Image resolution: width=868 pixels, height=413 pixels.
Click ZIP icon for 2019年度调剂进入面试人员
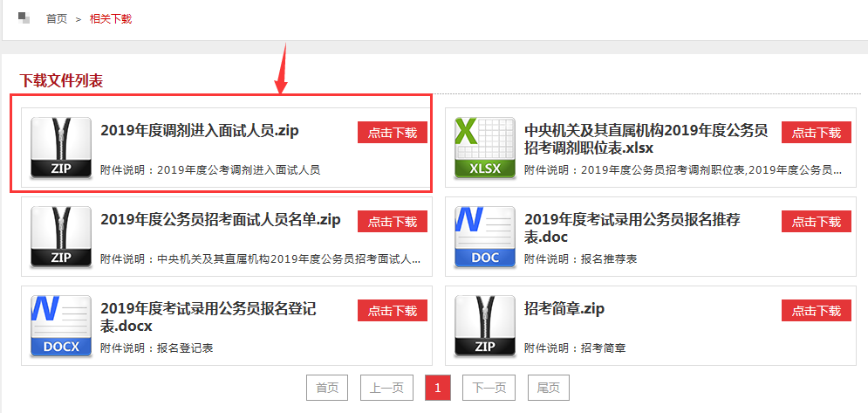point(61,148)
